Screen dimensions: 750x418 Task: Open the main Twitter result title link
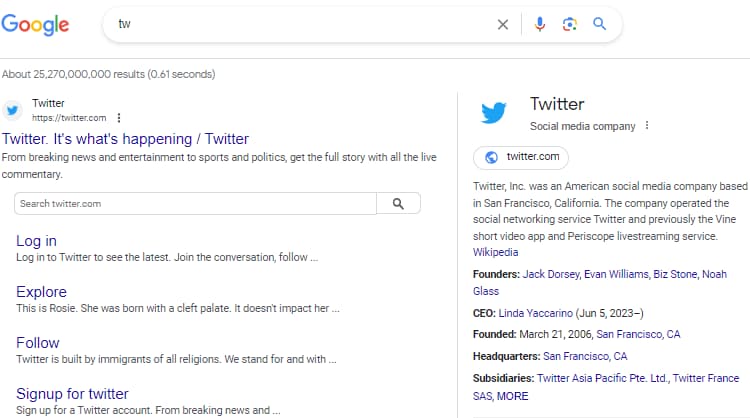tap(125, 139)
